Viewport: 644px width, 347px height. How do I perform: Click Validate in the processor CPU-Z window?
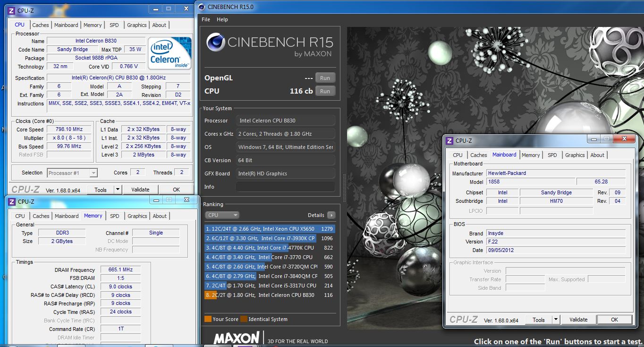(140, 190)
